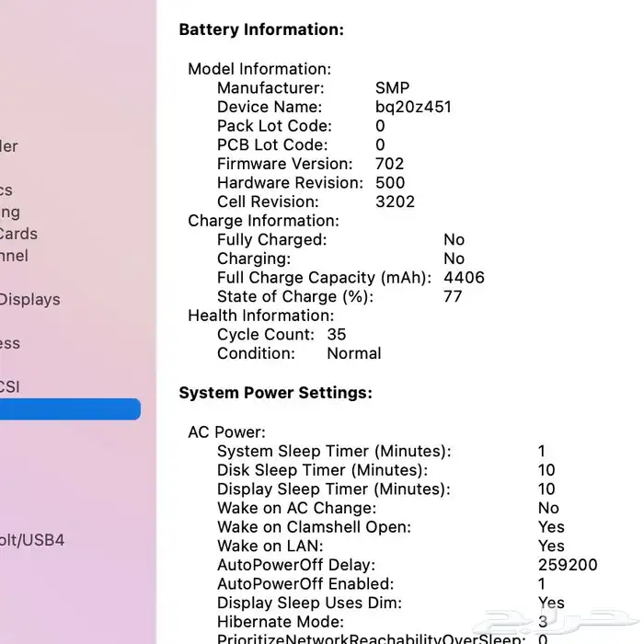Image resolution: width=644 pixels, height=644 pixels.
Task: Click the 'Display Sleep Uses Dim:' label
Action: 310,603
